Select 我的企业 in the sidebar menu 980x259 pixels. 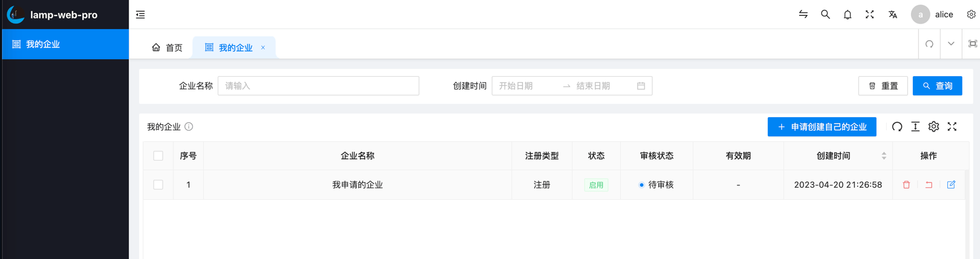pyautogui.click(x=42, y=44)
